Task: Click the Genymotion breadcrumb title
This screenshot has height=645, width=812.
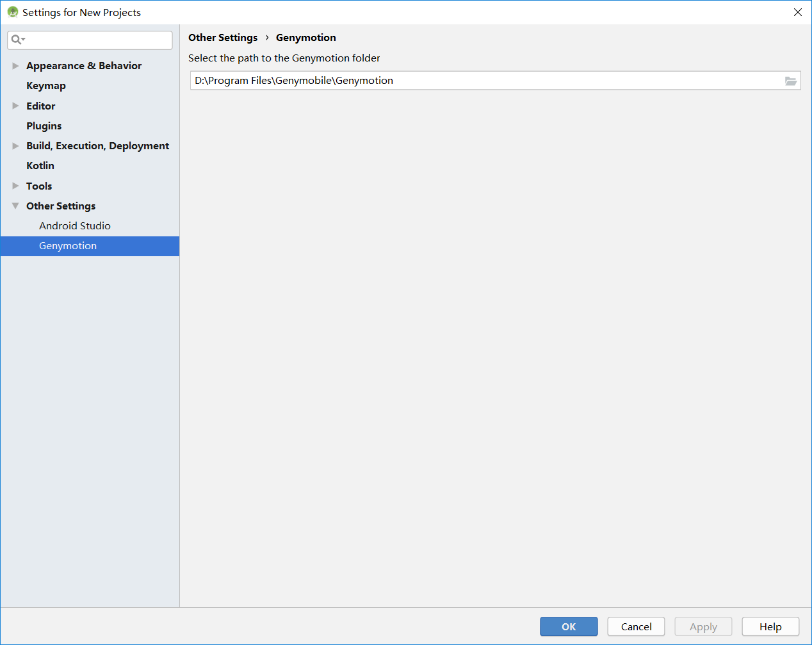Action: click(x=306, y=38)
